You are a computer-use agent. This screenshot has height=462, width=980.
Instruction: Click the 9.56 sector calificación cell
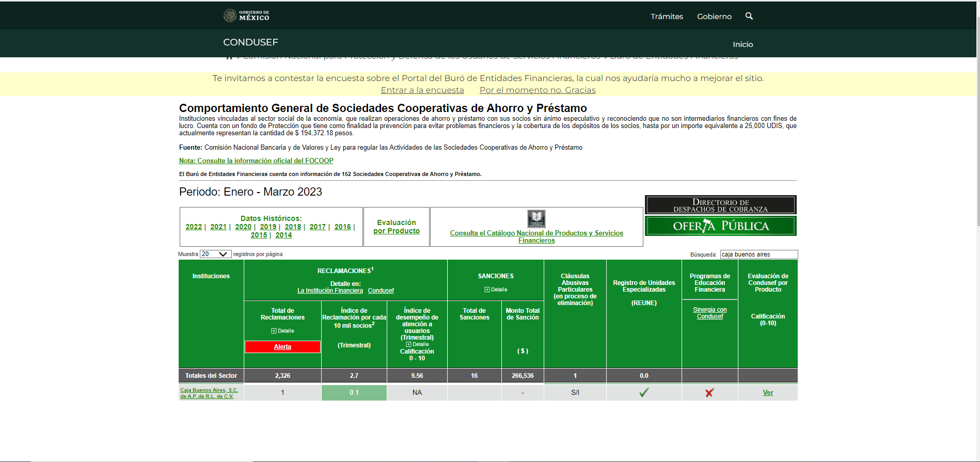(417, 376)
